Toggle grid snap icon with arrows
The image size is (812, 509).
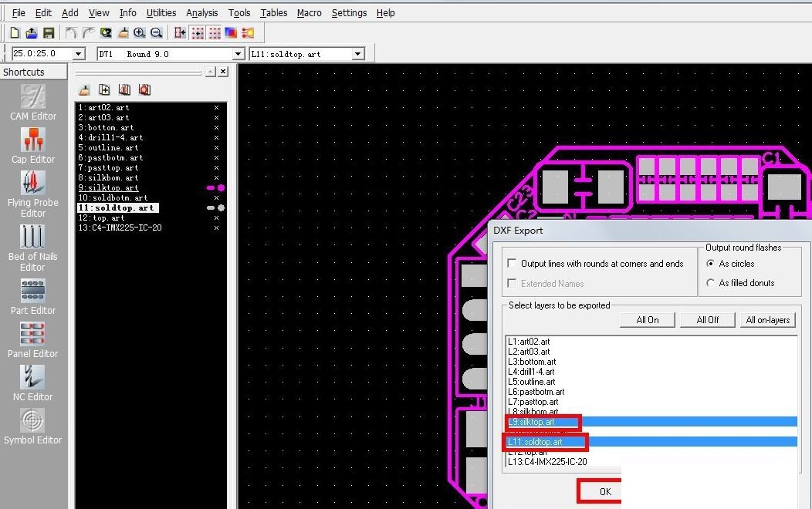tap(198, 33)
